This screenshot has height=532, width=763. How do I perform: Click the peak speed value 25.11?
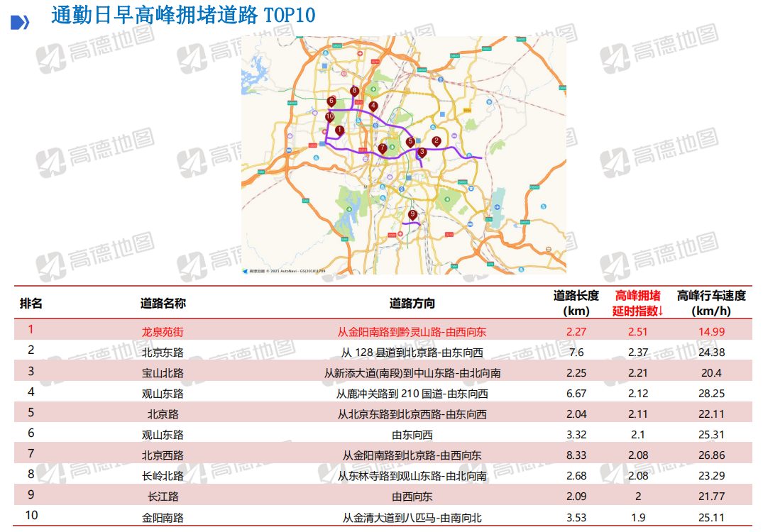tap(711, 517)
